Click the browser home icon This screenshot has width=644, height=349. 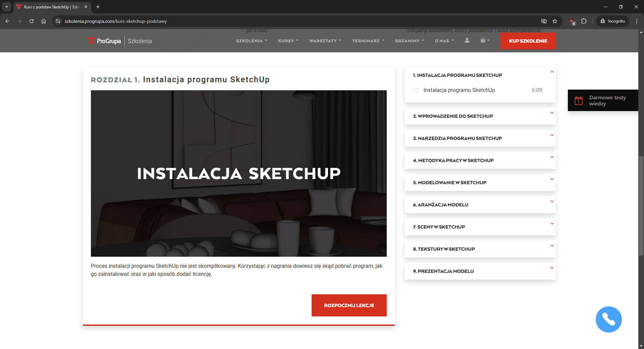pyautogui.click(x=44, y=21)
